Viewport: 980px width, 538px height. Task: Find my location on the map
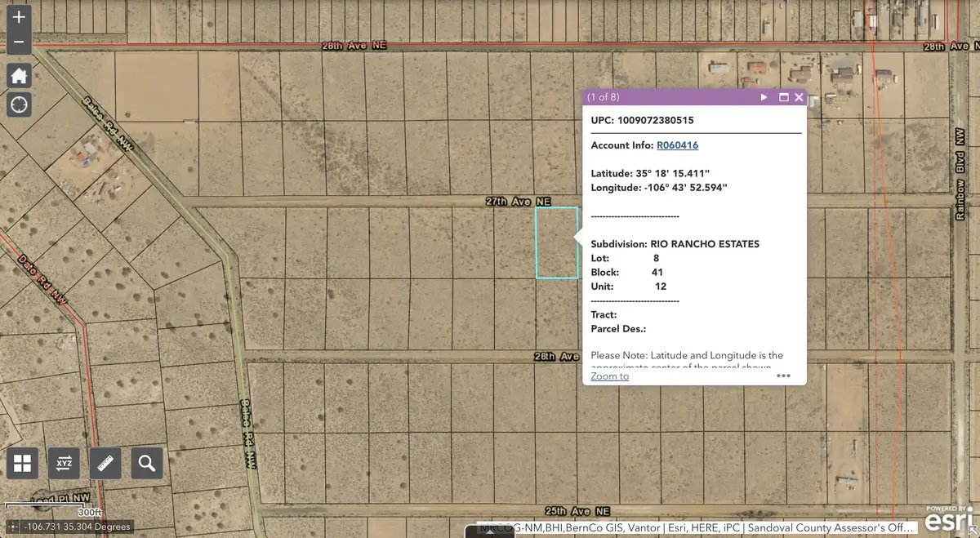20,104
